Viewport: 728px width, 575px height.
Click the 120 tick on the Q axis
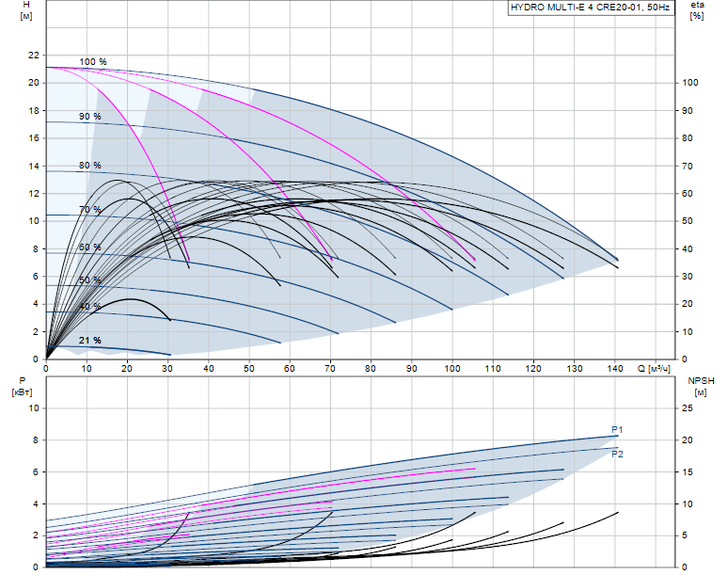click(x=533, y=369)
